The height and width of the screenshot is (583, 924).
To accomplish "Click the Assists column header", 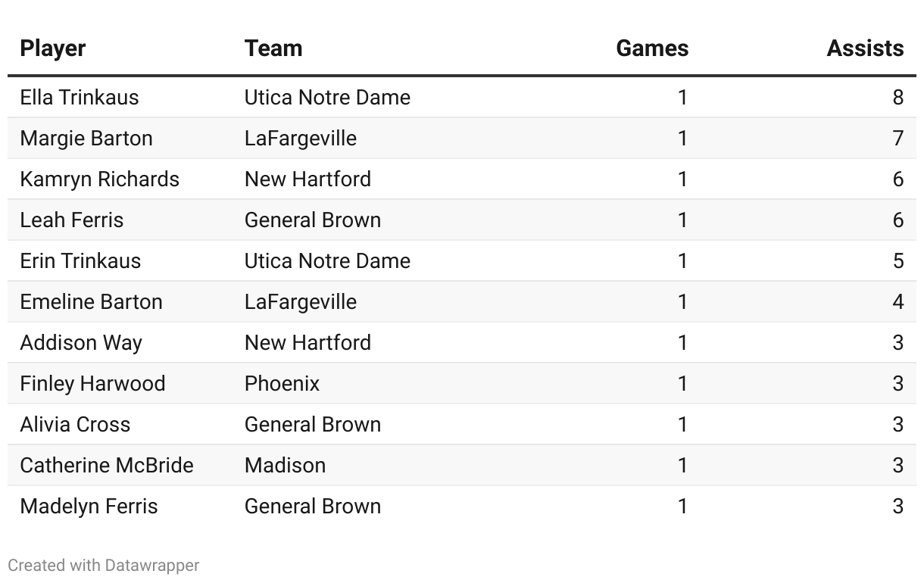I will (x=865, y=48).
